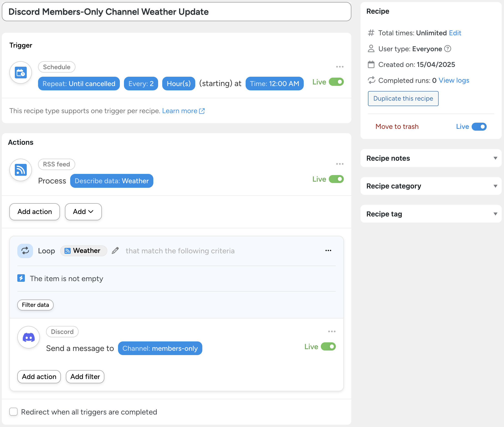Edit loop data with pencil icon

click(115, 251)
